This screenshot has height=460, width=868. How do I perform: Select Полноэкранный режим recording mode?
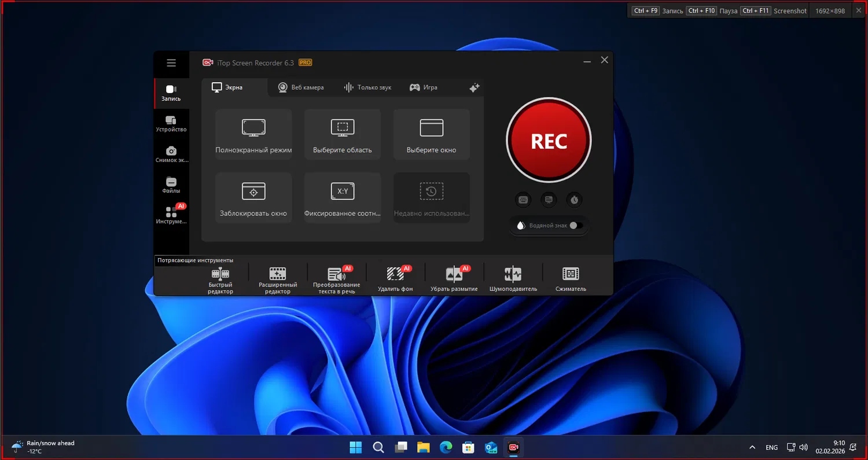pos(253,134)
